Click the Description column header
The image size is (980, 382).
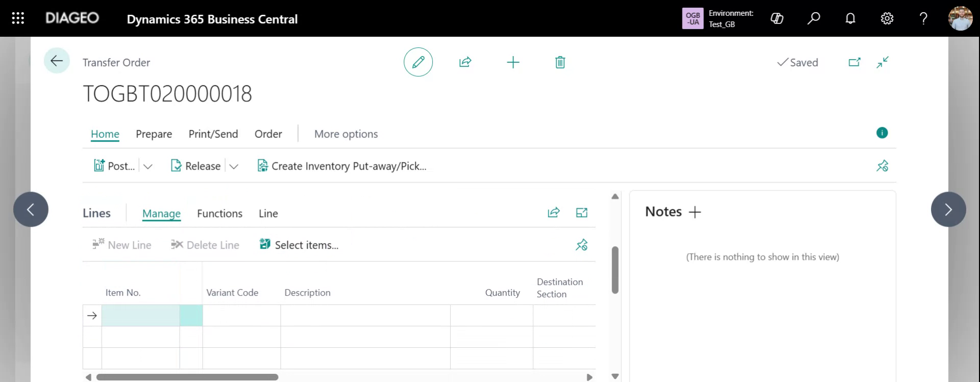point(307,293)
